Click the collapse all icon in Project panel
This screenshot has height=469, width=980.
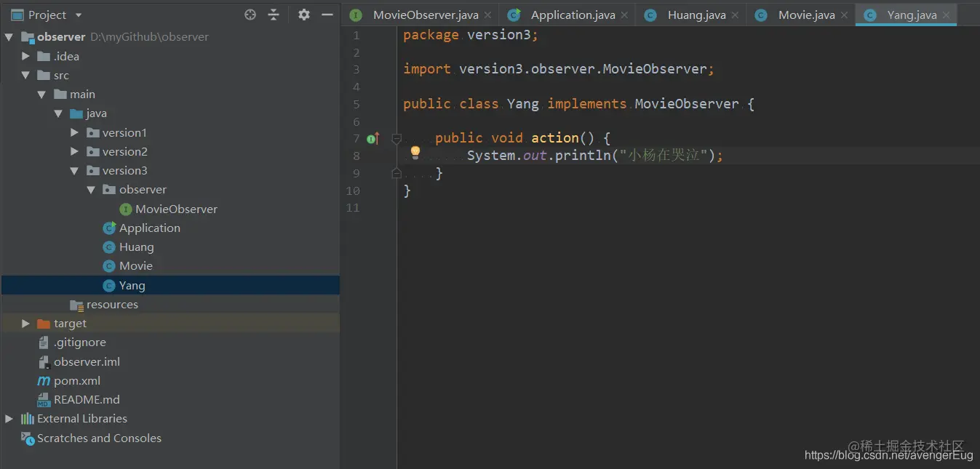coord(274,15)
